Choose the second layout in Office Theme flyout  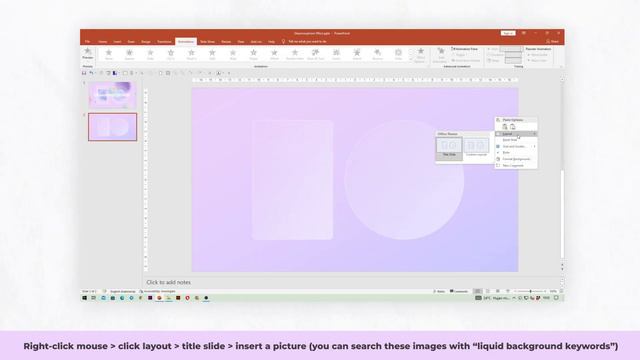(476, 148)
